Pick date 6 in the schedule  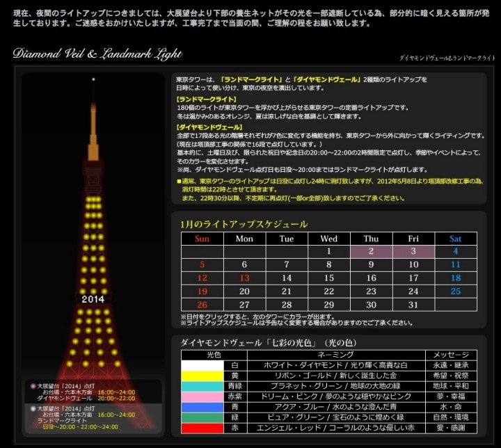coord(244,265)
